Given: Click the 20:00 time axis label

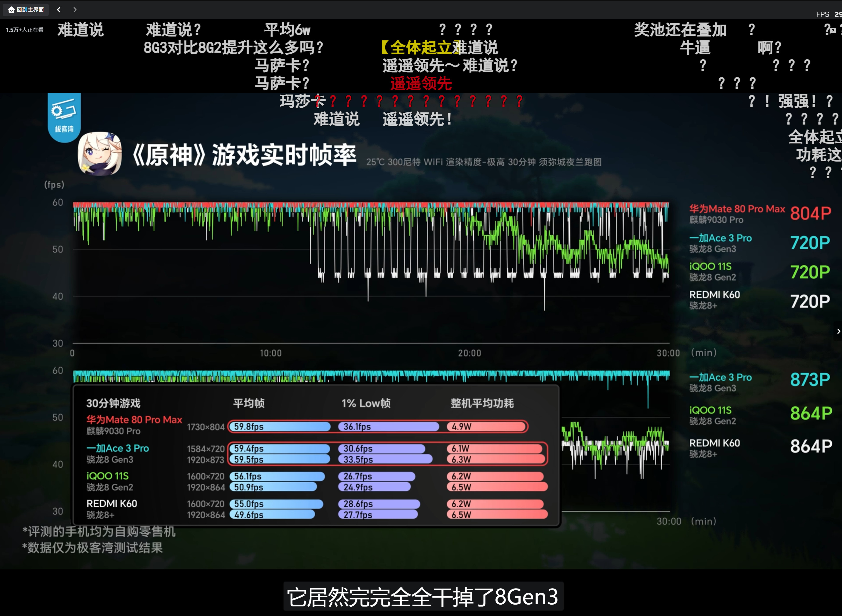Looking at the screenshot, I should click(469, 353).
